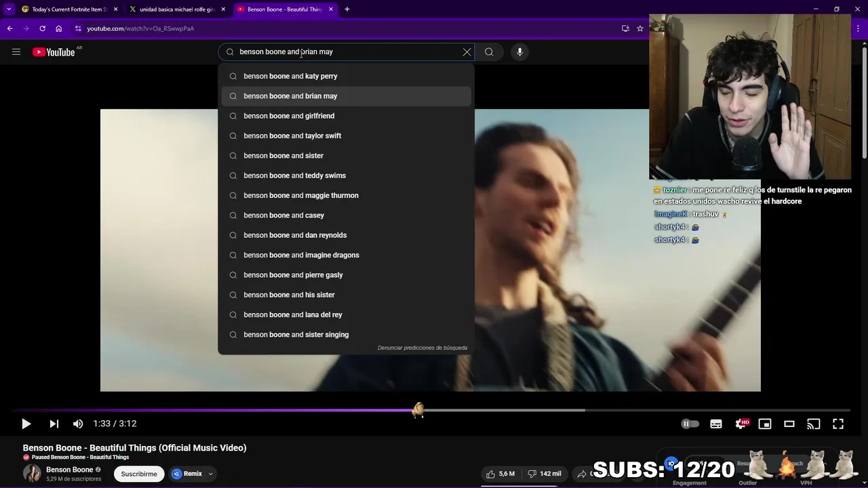View site information icon
Screen dimensions: 868x488
[x=78, y=28]
